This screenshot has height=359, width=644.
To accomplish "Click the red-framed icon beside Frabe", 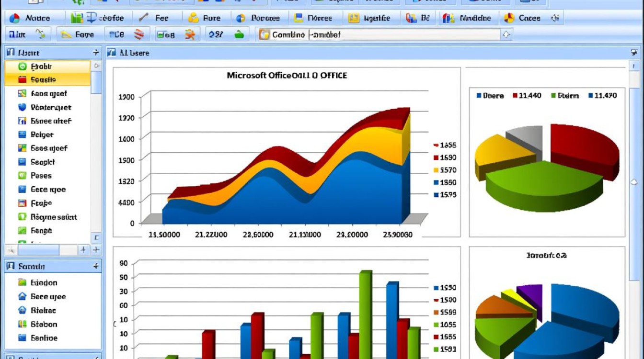I will [22, 203].
